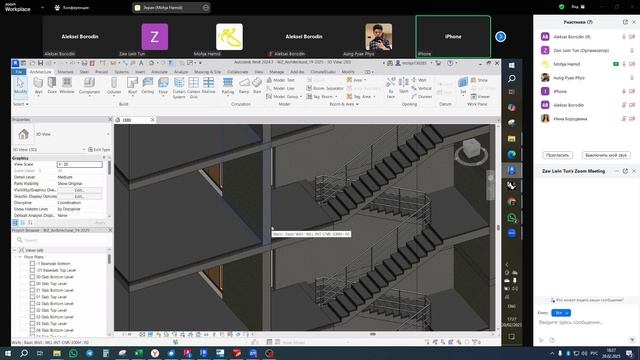The height and width of the screenshot is (360, 640).
Task: Open the chat recipient dropdown in Zoom
Action: (561, 313)
